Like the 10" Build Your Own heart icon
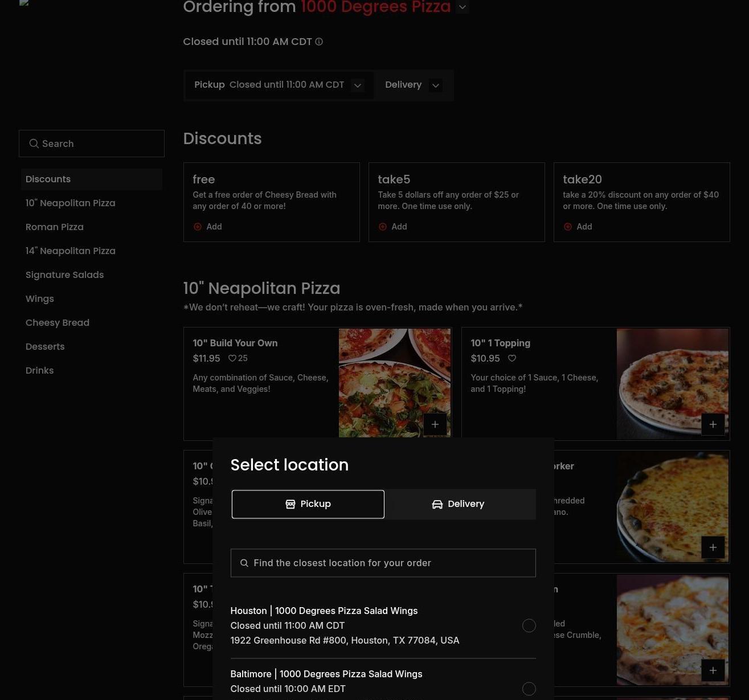749x700 pixels. (x=232, y=358)
